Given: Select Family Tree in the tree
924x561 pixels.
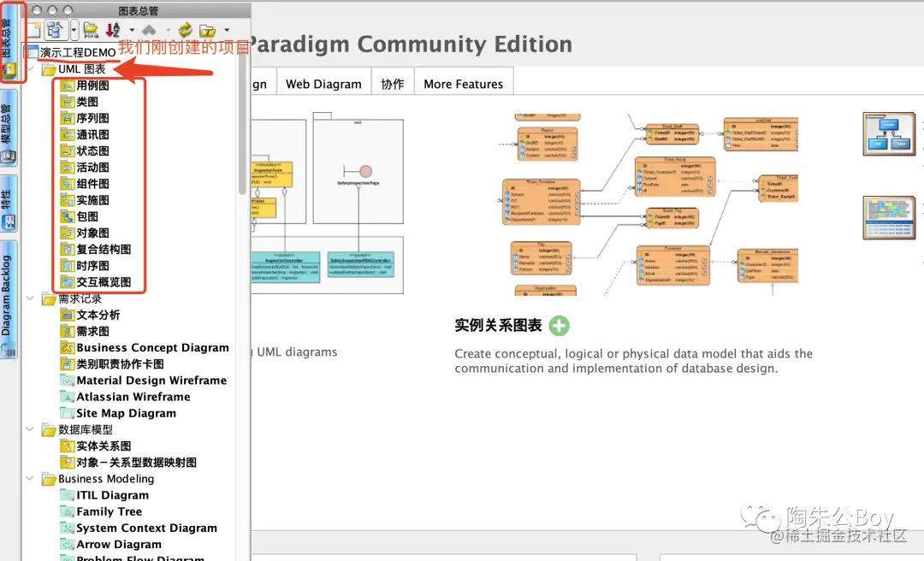Looking at the screenshot, I should 101,511.
